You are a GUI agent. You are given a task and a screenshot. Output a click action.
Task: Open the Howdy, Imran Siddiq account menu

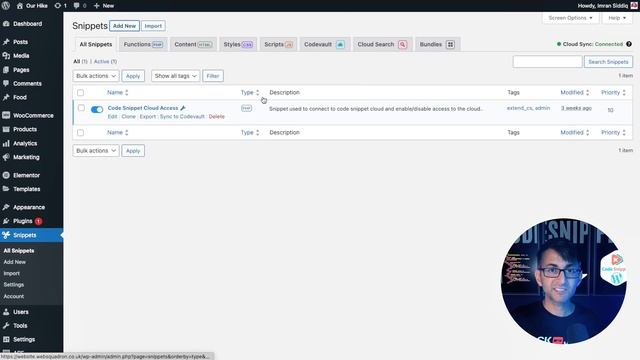(x=607, y=6)
